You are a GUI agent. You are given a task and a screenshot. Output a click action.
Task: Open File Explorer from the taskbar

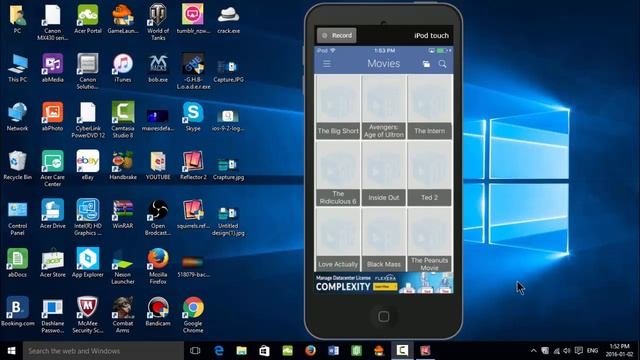coord(242,351)
